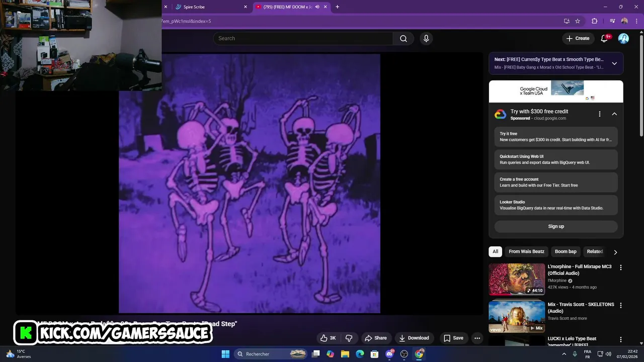The height and width of the screenshot is (362, 644).
Task: Open Create a free account link
Action: tap(556, 182)
